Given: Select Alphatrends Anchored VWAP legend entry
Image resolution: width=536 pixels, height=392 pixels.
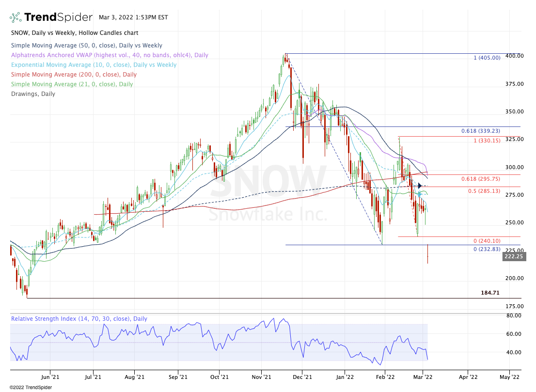Looking at the screenshot, I should (110, 55).
